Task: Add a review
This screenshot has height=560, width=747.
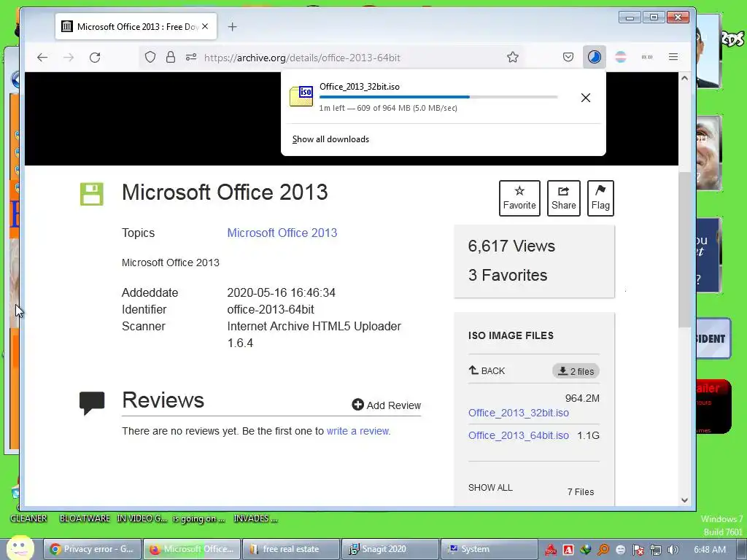Action: pos(387,405)
